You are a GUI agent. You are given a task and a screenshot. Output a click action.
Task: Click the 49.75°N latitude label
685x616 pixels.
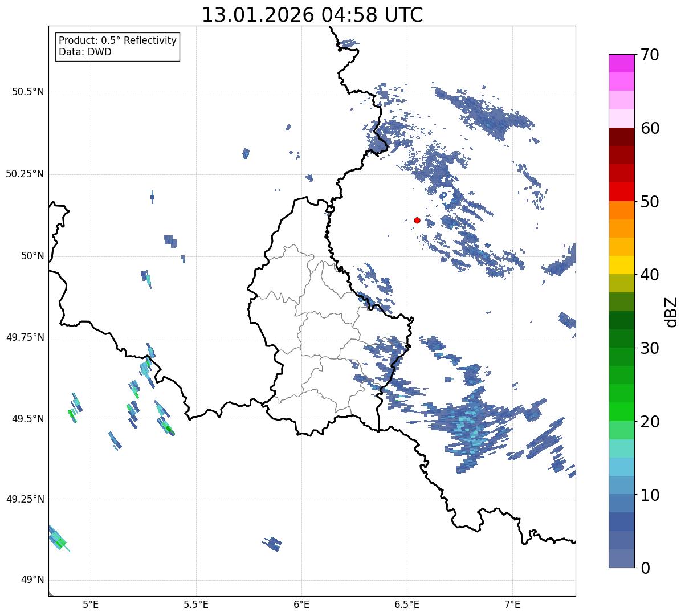coord(25,337)
